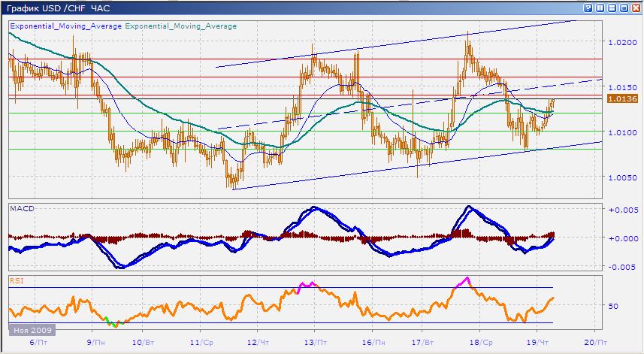Click the green Exponential_Moving_Average legend label
644x354 pixels.
pyautogui.click(x=180, y=26)
